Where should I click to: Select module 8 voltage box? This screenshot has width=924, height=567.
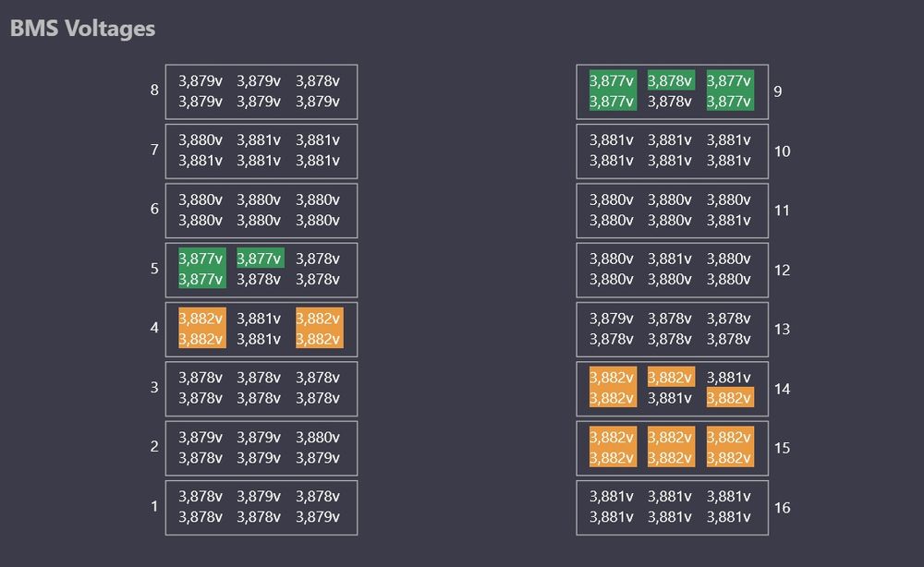coord(261,91)
